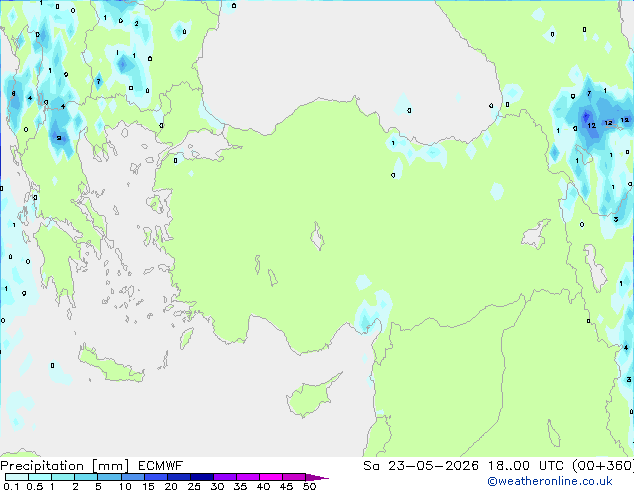634x490 pixels.
Task: Click the forecast date "Sa 23-05-2026"
Action: click(x=421, y=466)
